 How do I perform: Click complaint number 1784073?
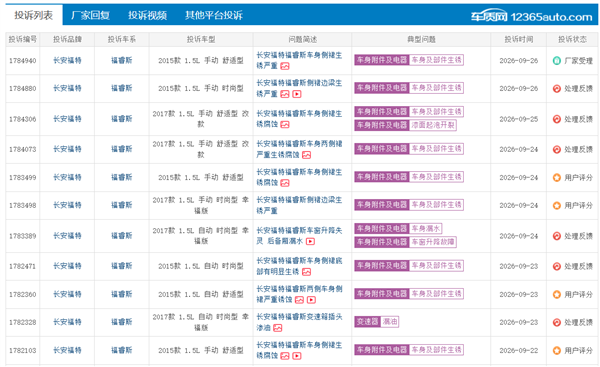[23, 149]
